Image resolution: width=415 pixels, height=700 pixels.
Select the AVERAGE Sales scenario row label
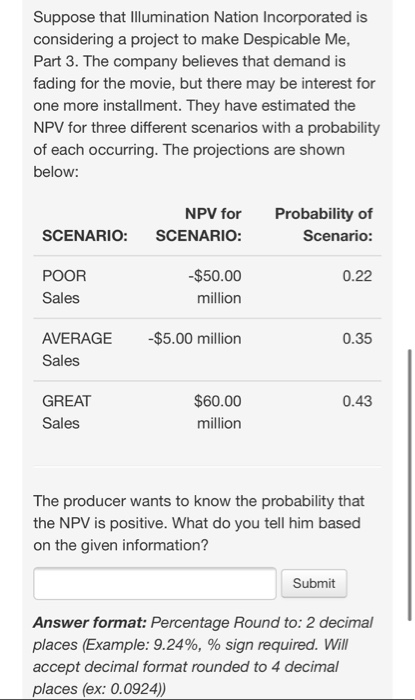coord(77,349)
